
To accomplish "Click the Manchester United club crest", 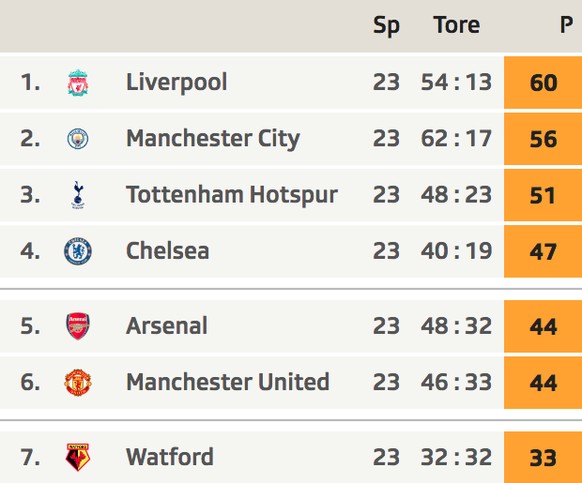I will point(78,382).
